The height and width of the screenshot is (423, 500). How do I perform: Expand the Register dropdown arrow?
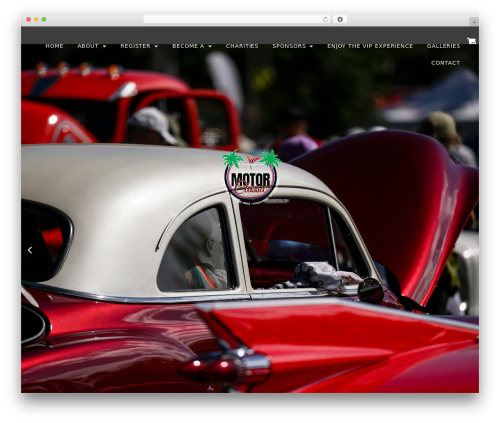tap(156, 46)
